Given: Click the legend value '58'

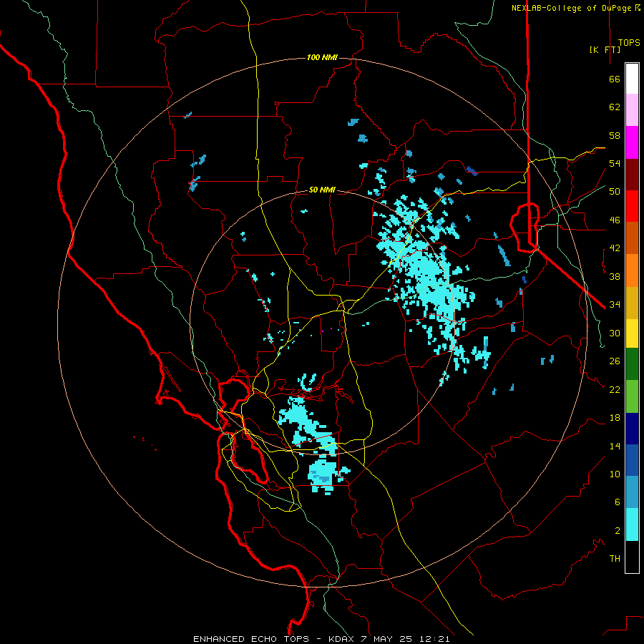Looking at the screenshot, I should tap(615, 135).
